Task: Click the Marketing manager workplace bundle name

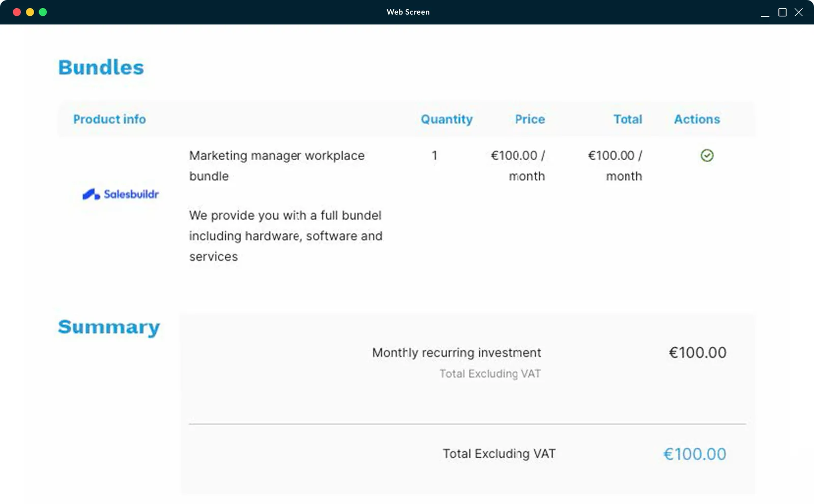Action: tap(277, 166)
